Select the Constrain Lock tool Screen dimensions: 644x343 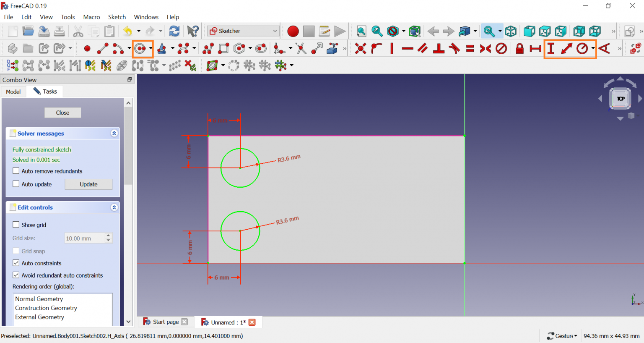coord(519,49)
